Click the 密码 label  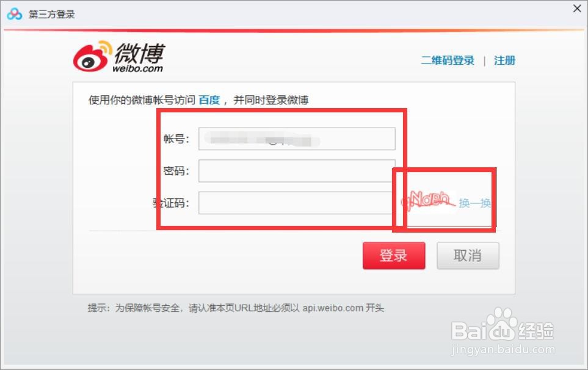pos(176,171)
